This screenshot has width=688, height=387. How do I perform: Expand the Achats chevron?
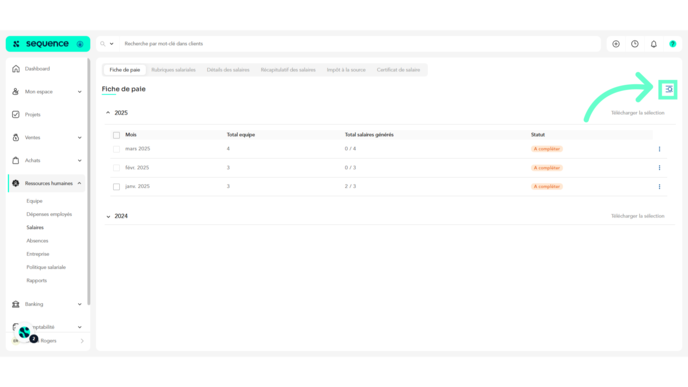tap(79, 160)
